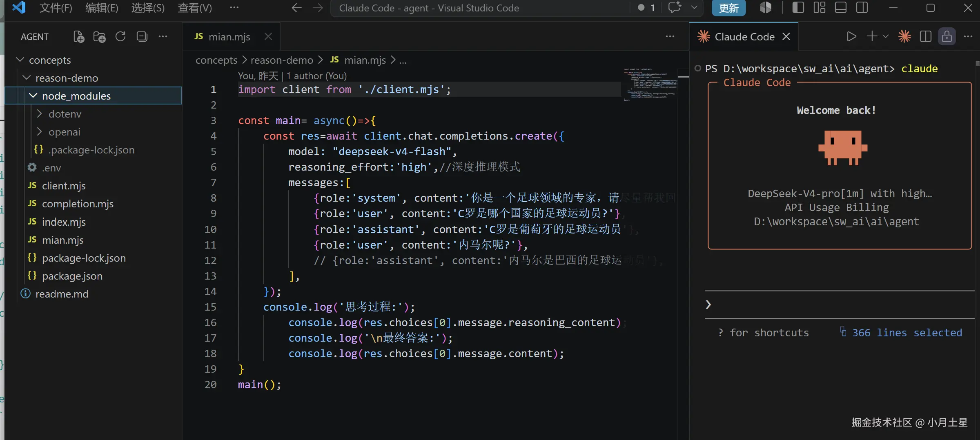Click the trailing ... breadcrumb segment

click(403, 60)
